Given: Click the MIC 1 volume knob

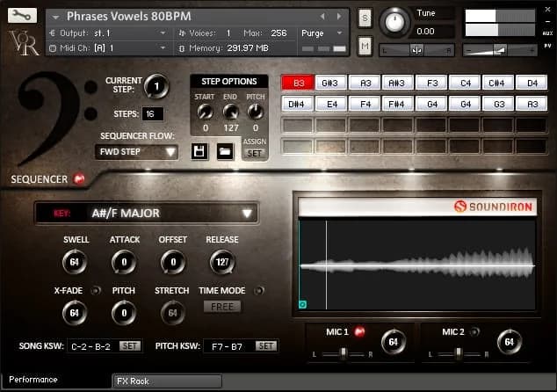Looking at the screenshot, I should coord(394,342).
